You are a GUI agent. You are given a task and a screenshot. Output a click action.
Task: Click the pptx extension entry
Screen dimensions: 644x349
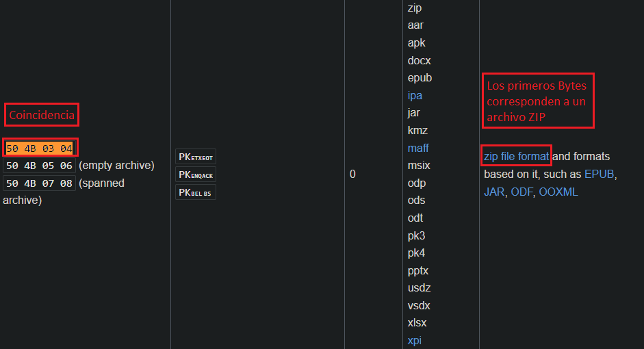coord(419,270)
